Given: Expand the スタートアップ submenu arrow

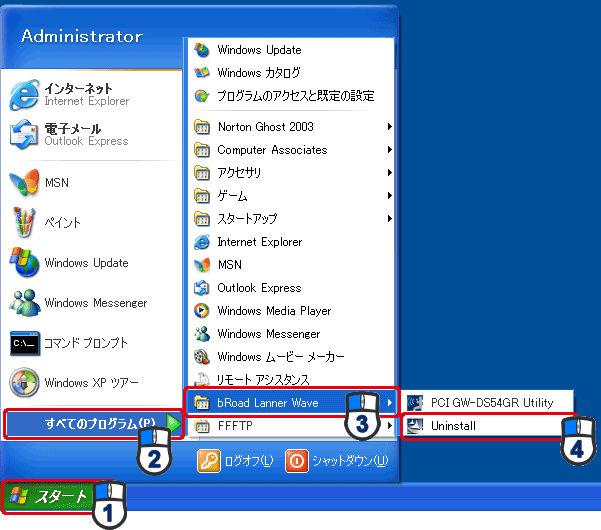Looking at the screenshot, I should [389, 218].
